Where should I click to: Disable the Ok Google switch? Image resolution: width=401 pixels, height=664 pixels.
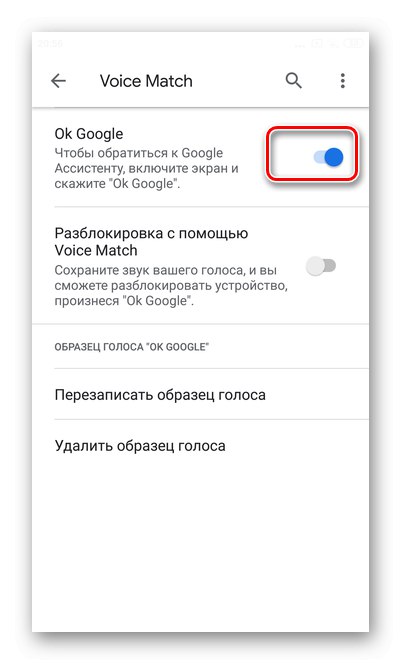tap(328, 157)
